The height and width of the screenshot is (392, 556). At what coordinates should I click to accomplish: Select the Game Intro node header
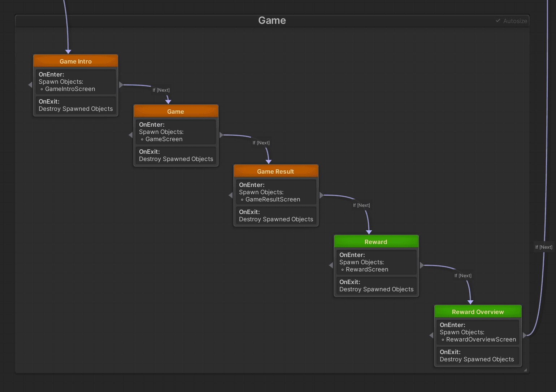[x=75, y=61]
